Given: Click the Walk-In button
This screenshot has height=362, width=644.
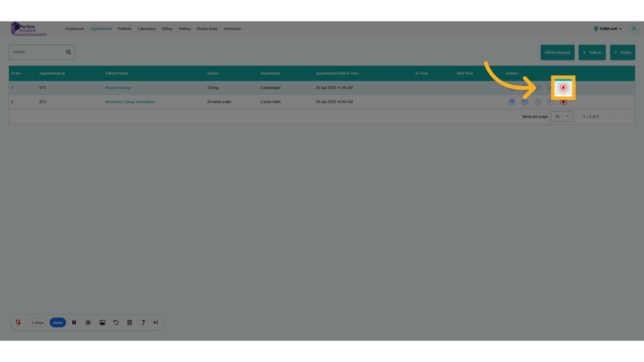Looking at the screenshot, I should (x=592, y=52).
